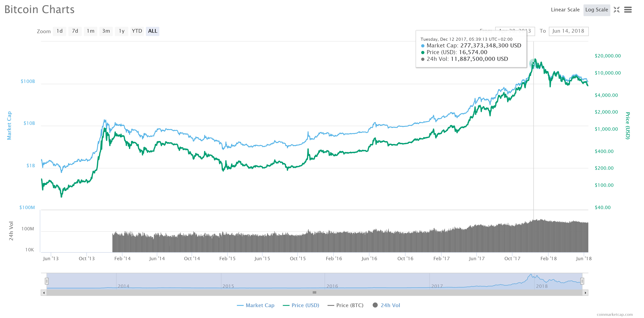Image resolution: width=644 pixels, height=318 pixels.
Task: Click the Feb '16 axis label
Action: click(334, 259)
